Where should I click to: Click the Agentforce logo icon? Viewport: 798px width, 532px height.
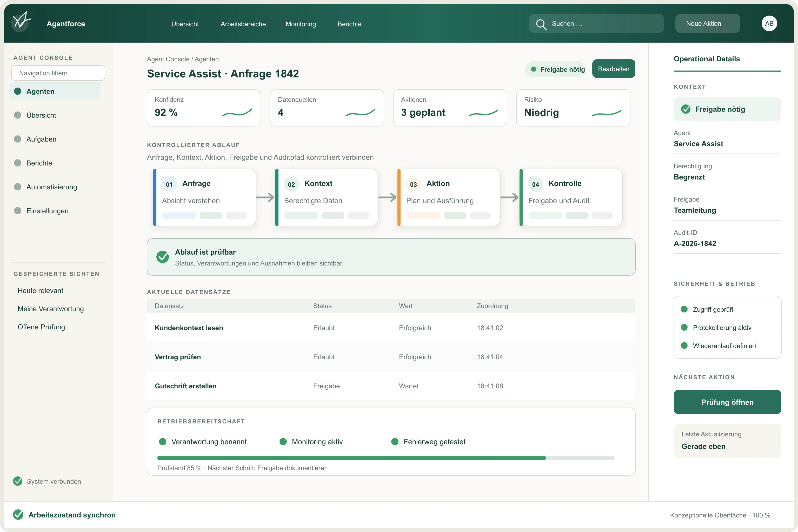click(21, 21)
